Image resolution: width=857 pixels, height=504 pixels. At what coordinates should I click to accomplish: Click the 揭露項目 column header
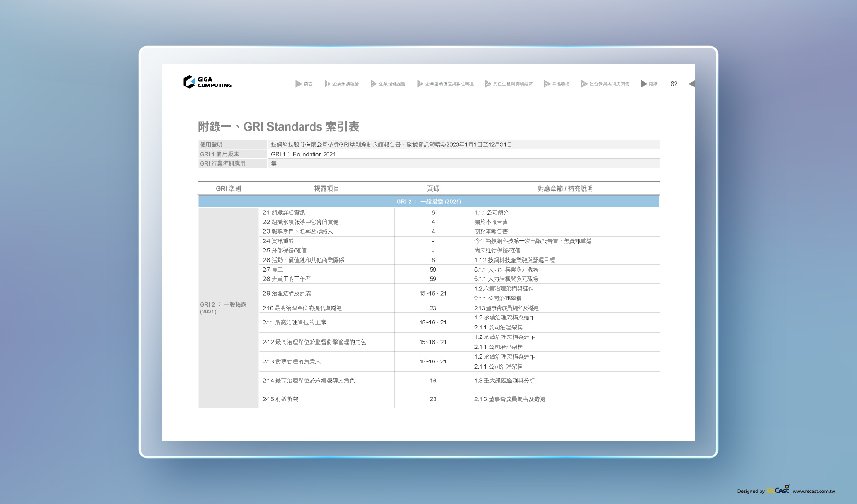(326, 189)
